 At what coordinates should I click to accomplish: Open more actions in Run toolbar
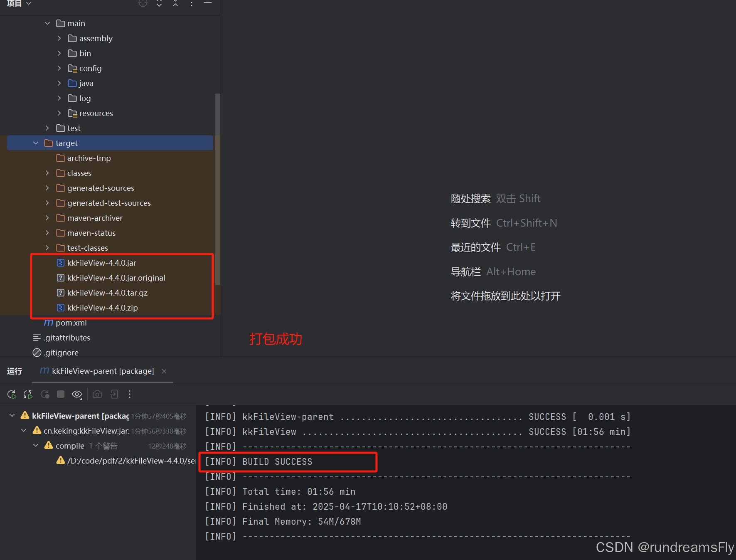pos(130,394)
